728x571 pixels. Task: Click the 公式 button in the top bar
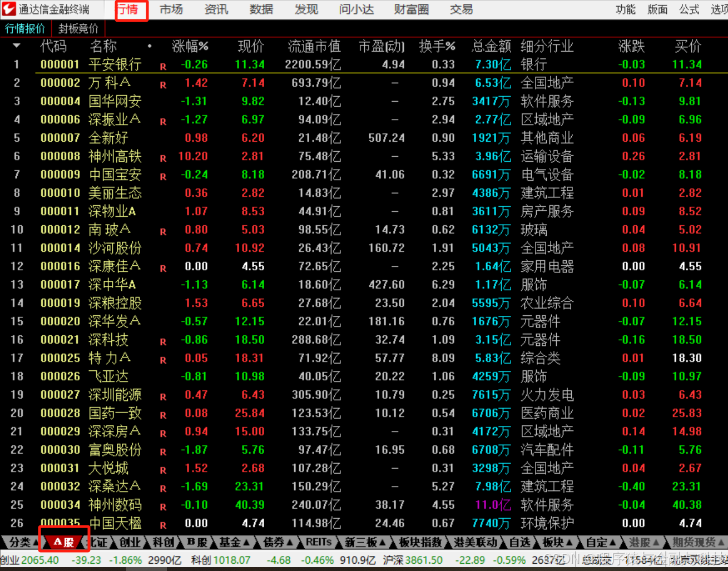(x=689, y=9)
